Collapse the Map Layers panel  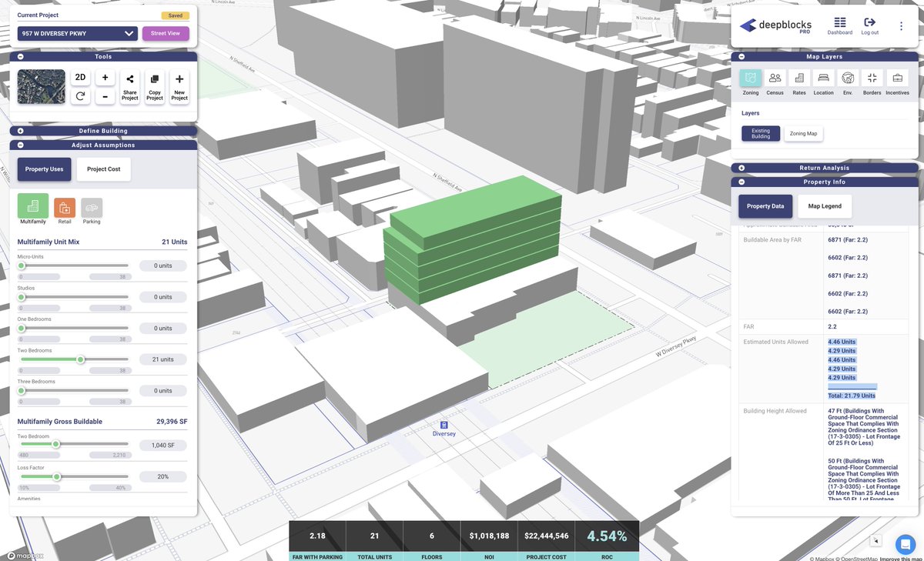(x=742, y=56)
